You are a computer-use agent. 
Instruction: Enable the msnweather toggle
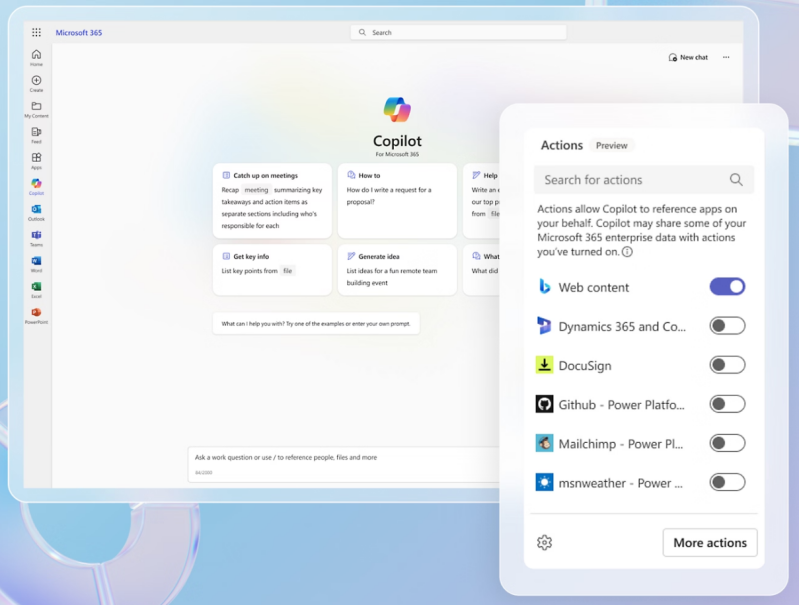pyautogui.click(x=727, y=482)
